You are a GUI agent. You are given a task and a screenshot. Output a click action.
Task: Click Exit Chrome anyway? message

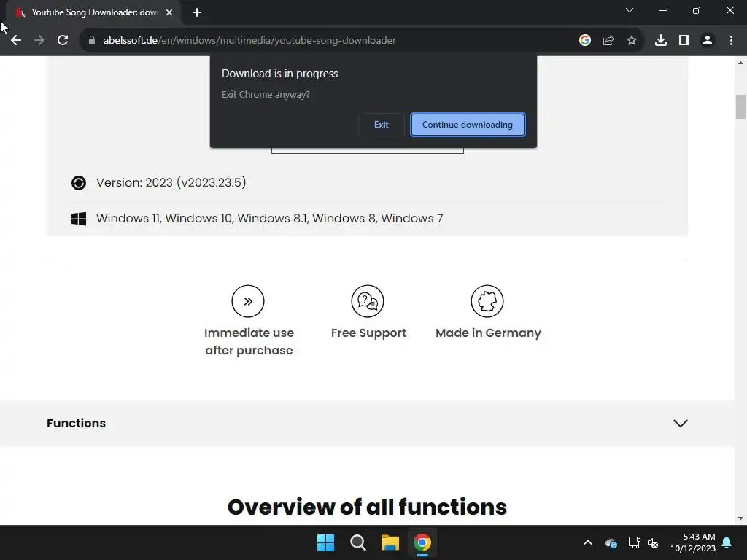point(266,95)
